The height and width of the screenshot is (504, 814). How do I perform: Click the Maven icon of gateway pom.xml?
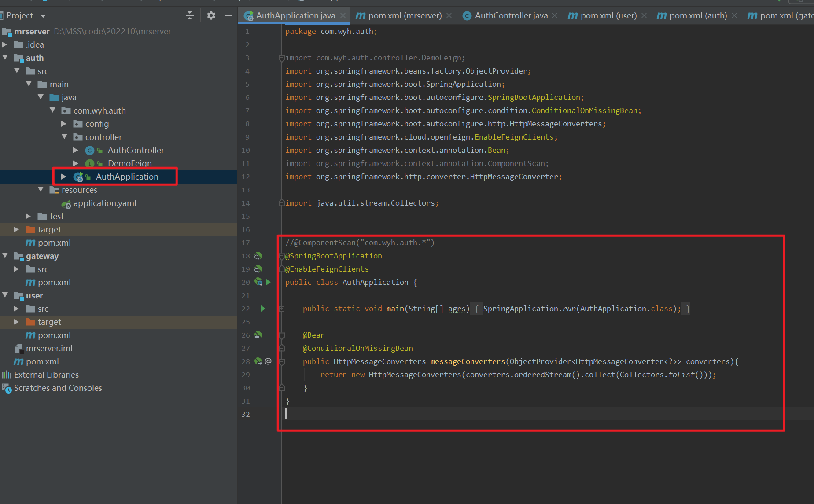(30, 283)
